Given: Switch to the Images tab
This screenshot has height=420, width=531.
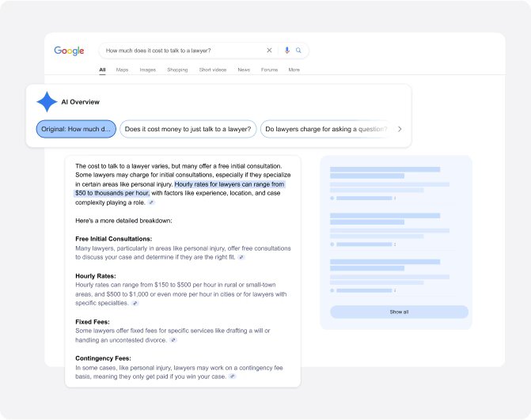Looking at the screenshot, I should (147, 70).
